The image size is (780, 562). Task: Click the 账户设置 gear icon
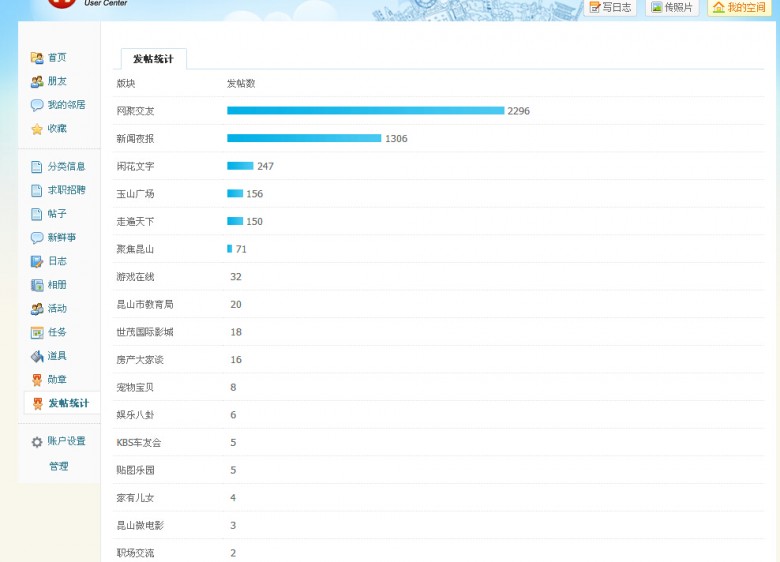tap(37, 442)
